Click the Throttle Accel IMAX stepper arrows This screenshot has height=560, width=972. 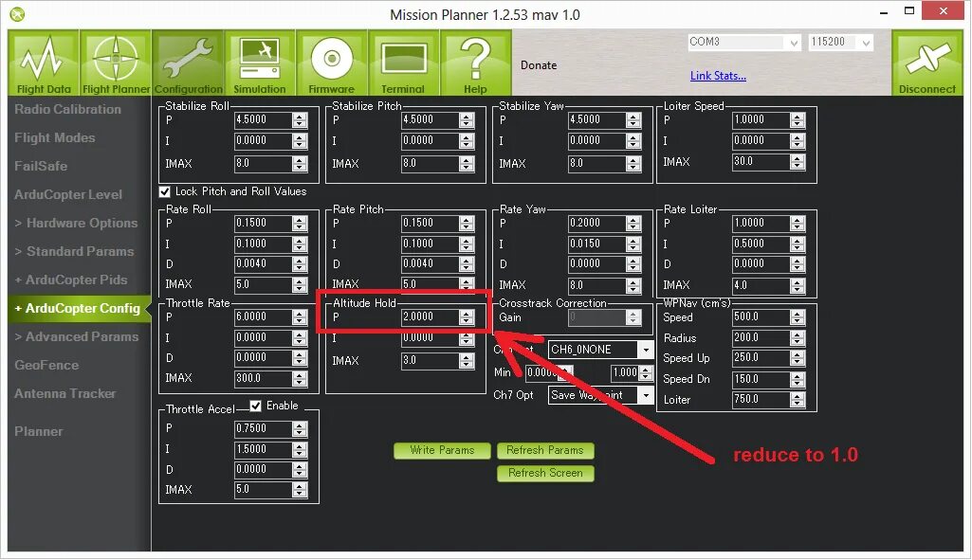pyautogui.click(x=300, y=489)
